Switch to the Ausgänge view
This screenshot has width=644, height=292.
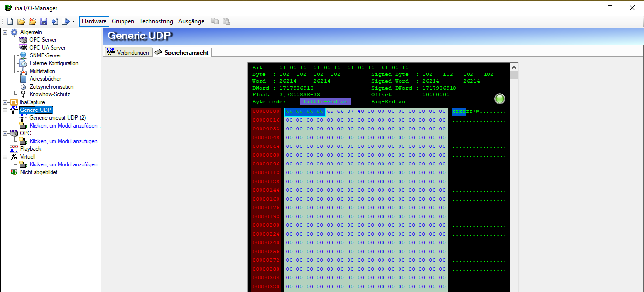(x=191, y=21)
